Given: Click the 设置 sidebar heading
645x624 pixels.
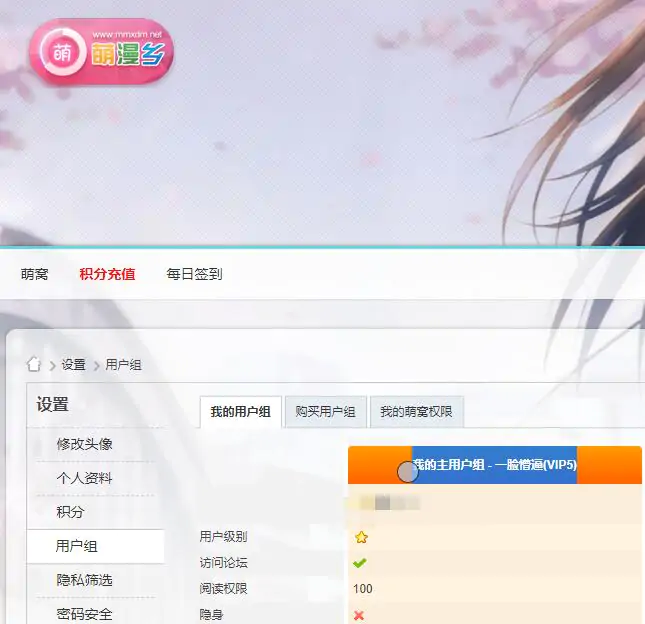Looking at the screenshot, I should (x=52, y=404).
